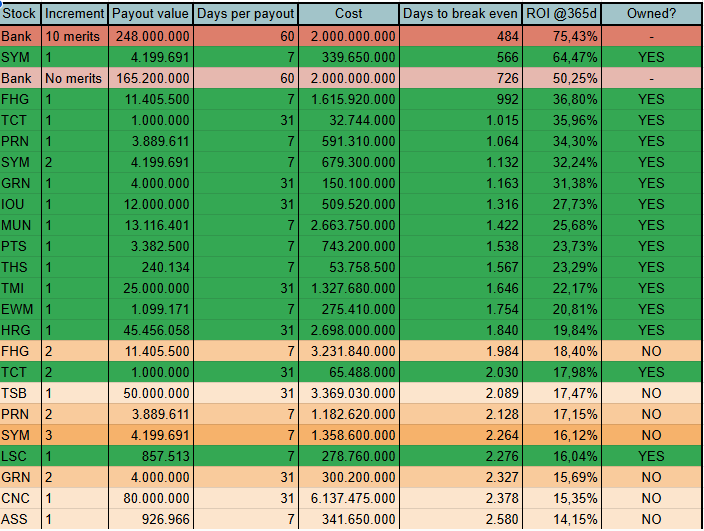Select cost cell 6.137.475.000
This screenshot has width=704, height=531.
pos(348,498)
